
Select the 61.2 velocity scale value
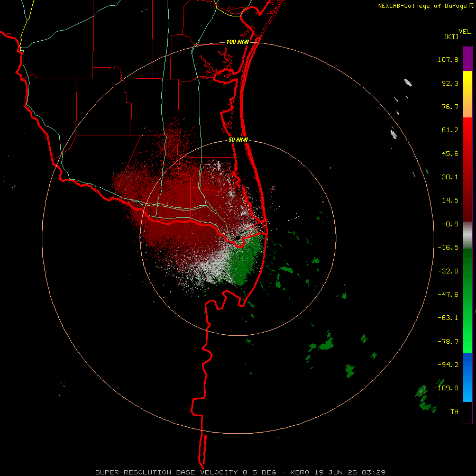(450, 130)
